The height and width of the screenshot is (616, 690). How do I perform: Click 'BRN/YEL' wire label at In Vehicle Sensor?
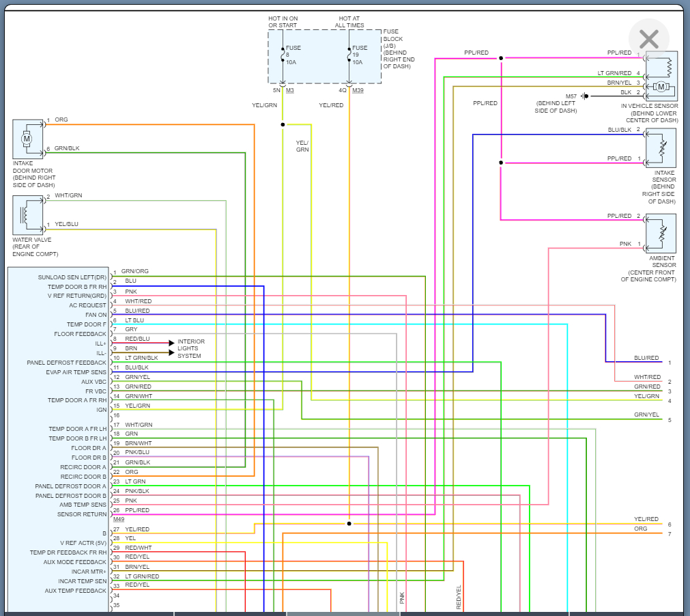pos(619,83)
